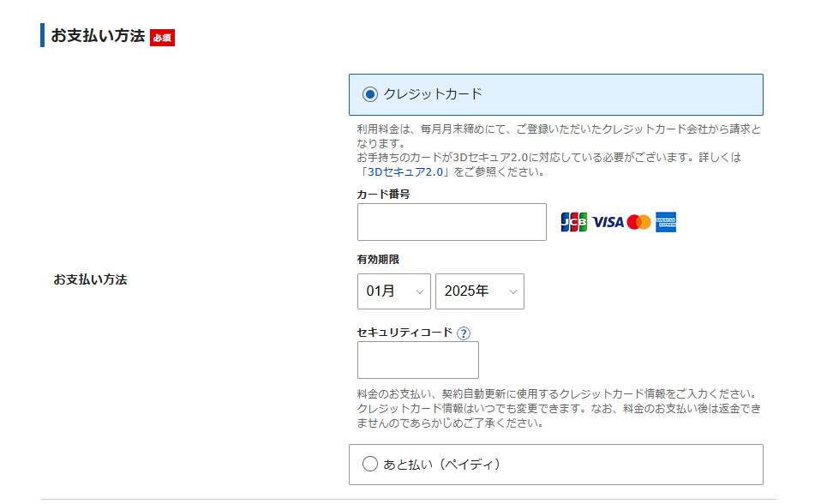Select the クレジットカード radio button
The width and height of the screenshot is (821, 504).
click(370, 94)
